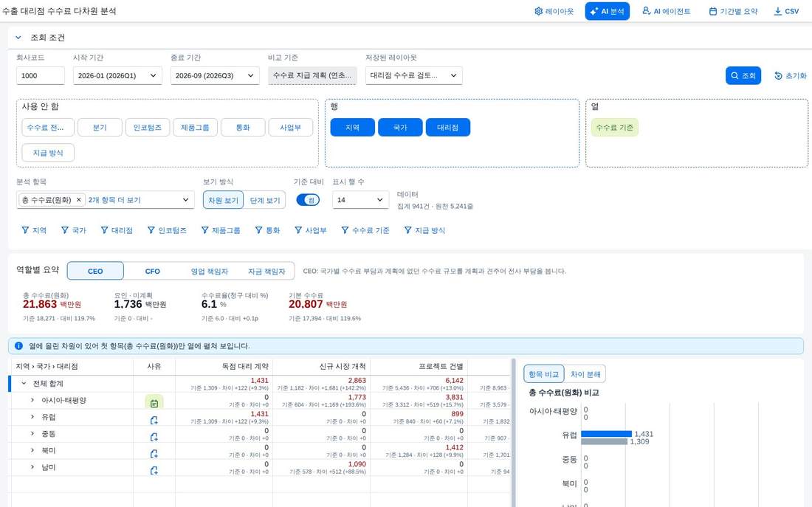Click the 2개 항목 더 보기 link
The width and height of the screenshot is (812, 507).
point(114,200)
